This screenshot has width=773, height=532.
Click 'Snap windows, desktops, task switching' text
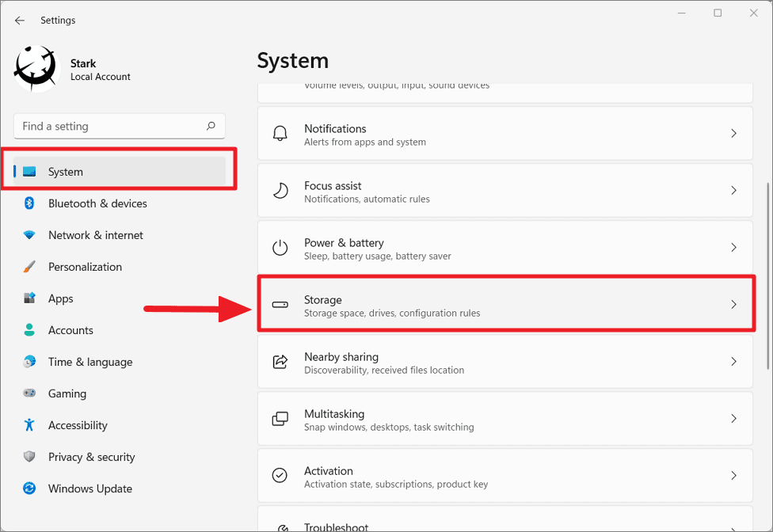click(x=389, y=427)
